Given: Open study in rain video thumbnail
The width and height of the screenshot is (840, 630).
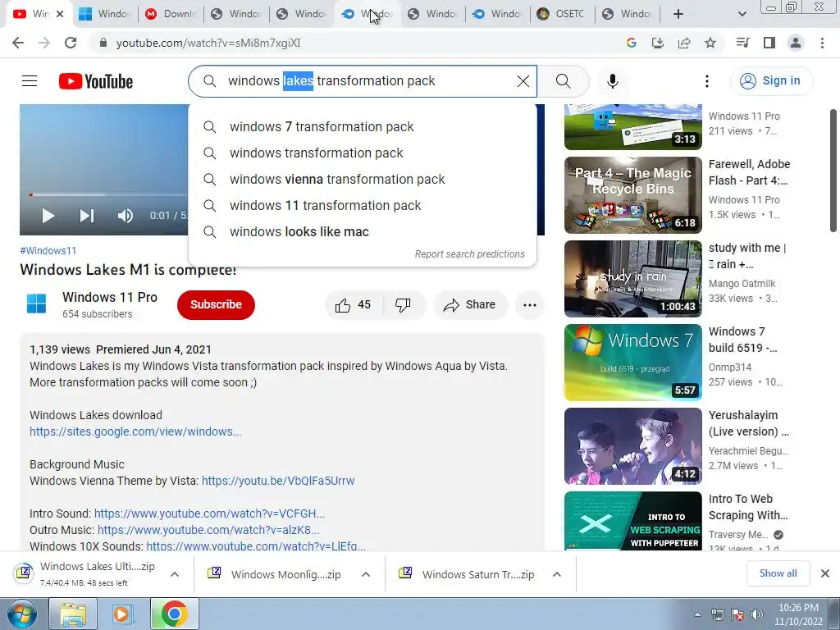Looking at the screenshot, I should coord(632,279).
